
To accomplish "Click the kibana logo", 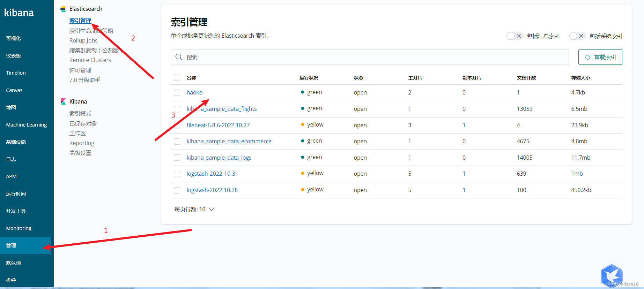I will coord(19,13).
